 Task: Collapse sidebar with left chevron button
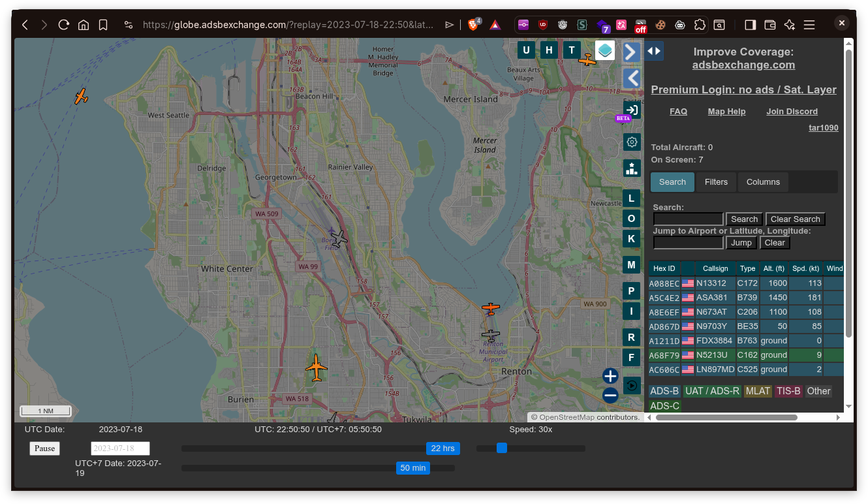tap(631, 79)
